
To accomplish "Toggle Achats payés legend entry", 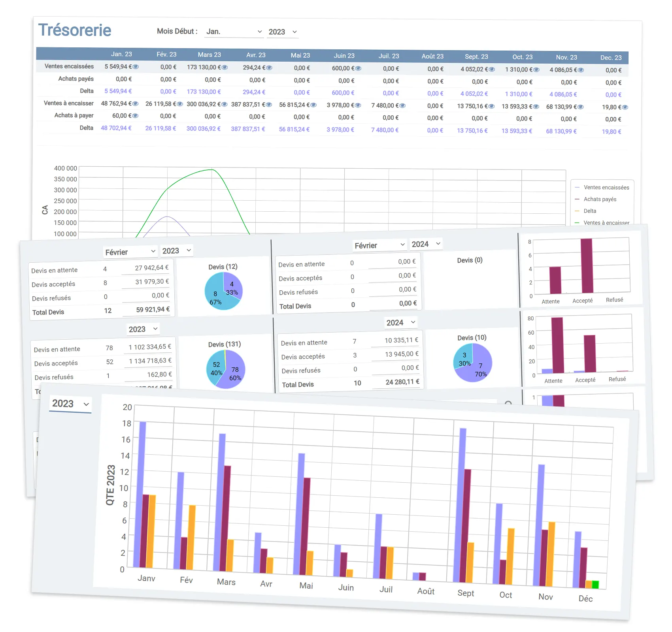I will click(600, 199).
